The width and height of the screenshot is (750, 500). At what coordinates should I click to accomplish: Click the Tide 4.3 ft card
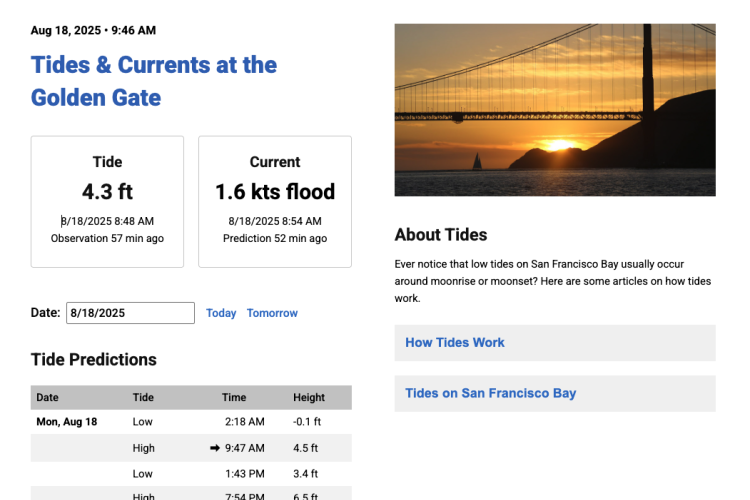pos(107,201)
